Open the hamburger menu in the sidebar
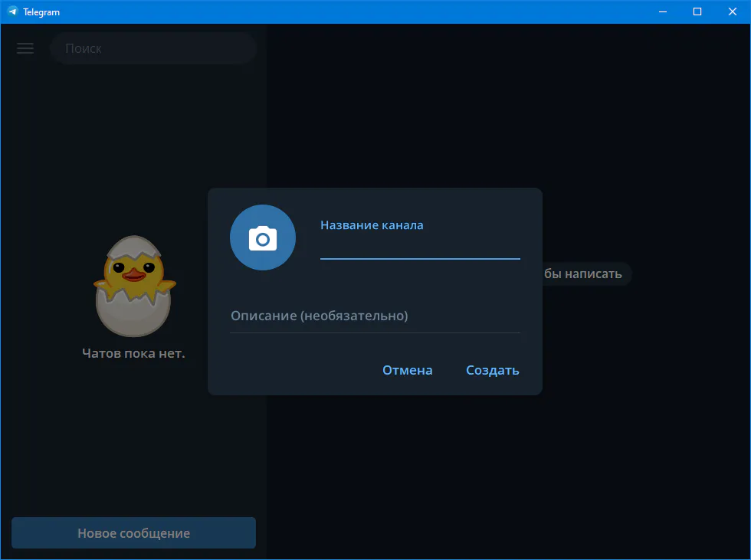Image resolution: width=751 pixels, height=560 pixels. 25,48
